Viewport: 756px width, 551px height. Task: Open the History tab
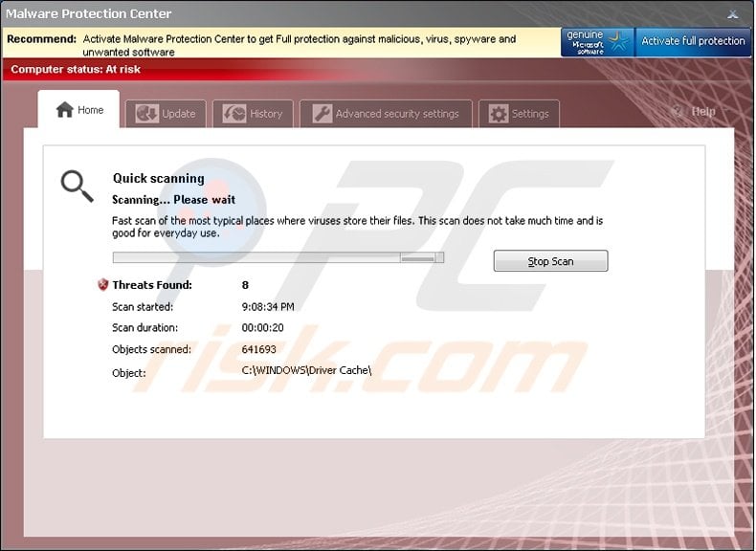click(254, 114)
